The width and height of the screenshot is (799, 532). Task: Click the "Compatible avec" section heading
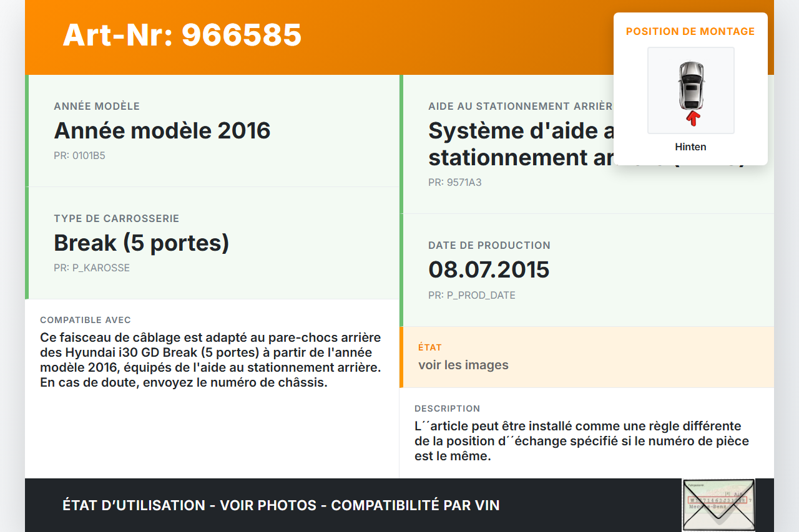coord(86,320)
